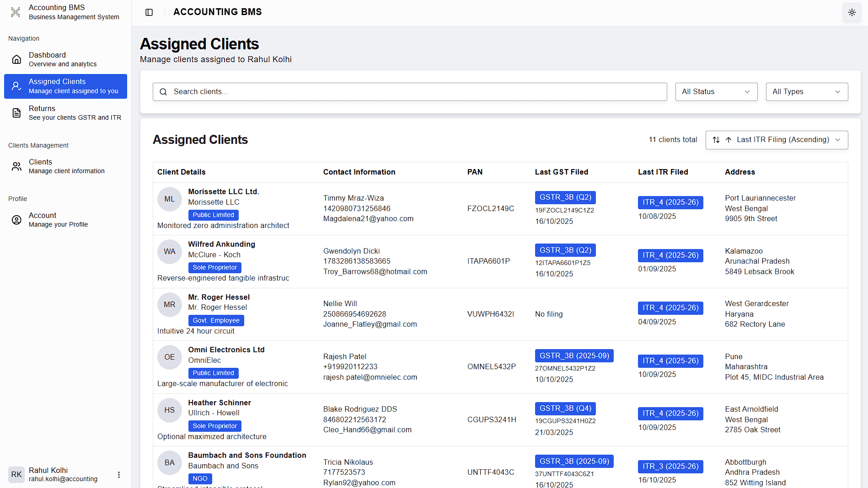
Task: Open the All Status dropdown
Action: point(716,91)
